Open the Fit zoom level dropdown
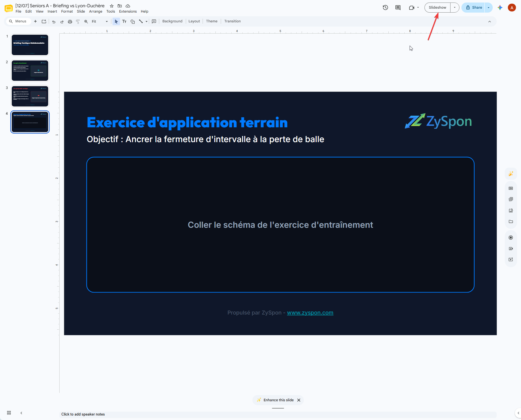The width and height of the screenshot is (521, 420). coord(100,22)
